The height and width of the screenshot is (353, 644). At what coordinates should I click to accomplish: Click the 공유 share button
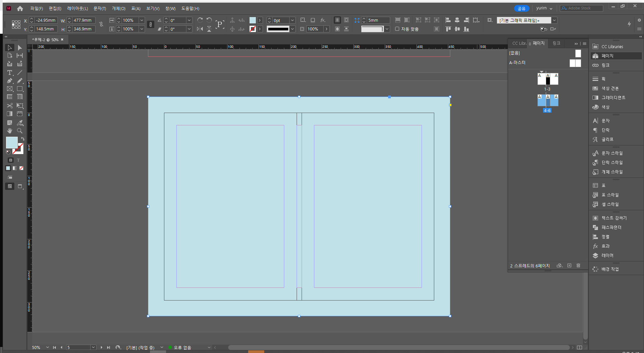click(x=521, y=8)
